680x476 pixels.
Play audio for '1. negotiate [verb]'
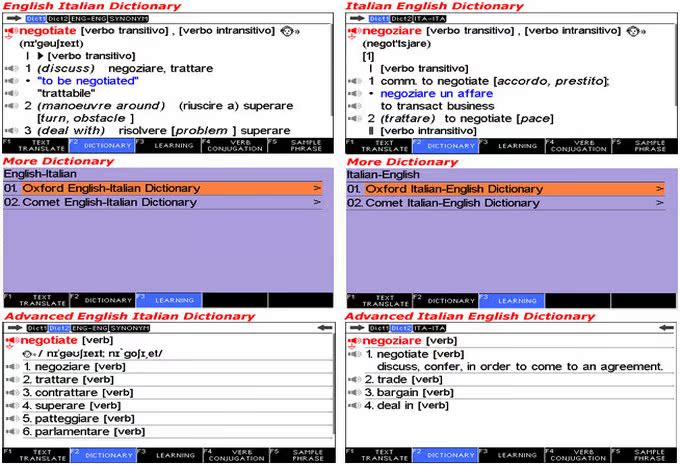tap(355, 354)
